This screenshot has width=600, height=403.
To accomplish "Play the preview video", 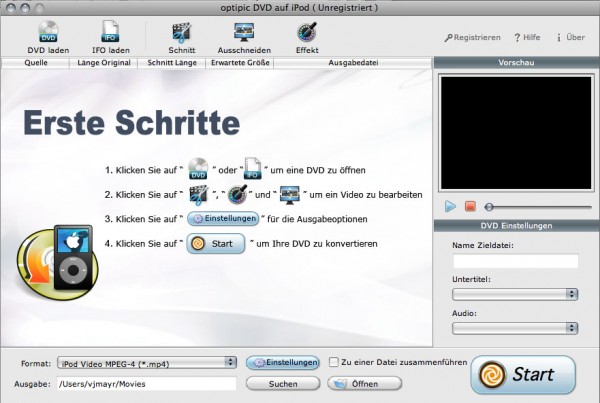I will click(450, 207).
